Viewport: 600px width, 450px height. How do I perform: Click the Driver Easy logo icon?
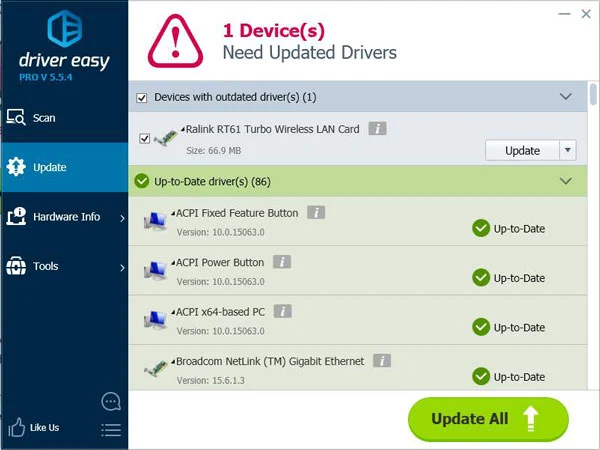pyautogui.click(x=65, y=28)
